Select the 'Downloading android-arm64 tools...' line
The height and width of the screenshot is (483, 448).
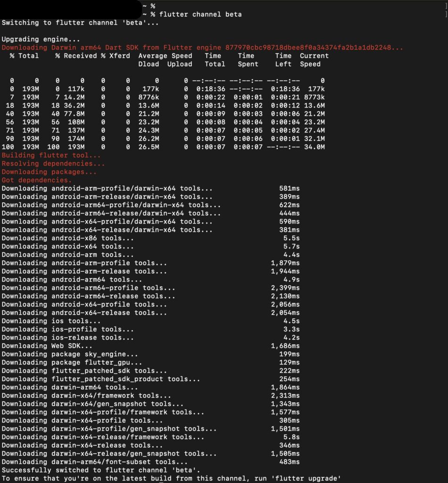coord(72,280)
